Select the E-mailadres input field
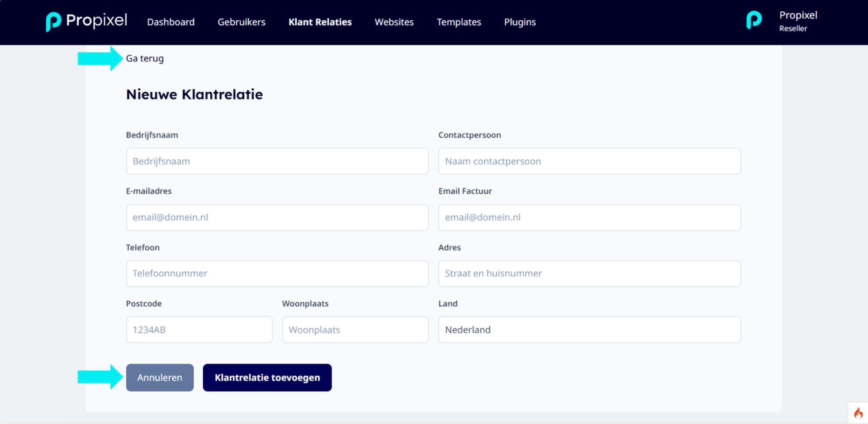 277,217
